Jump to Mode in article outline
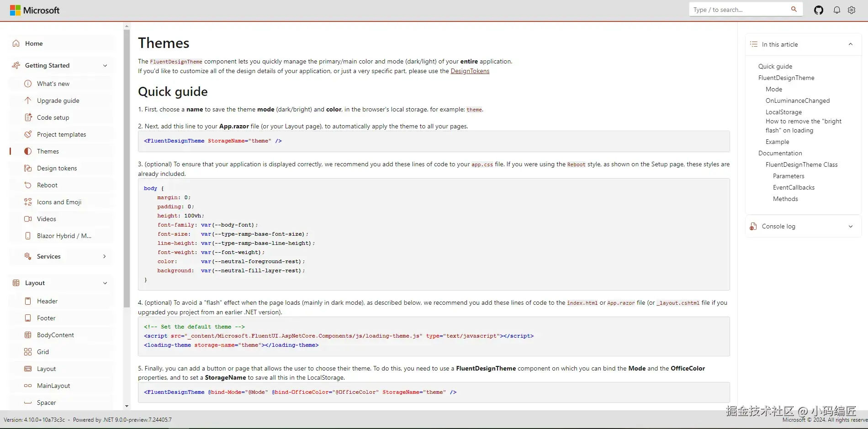This screenshot has width=868, height=429. tap(774, 89)
